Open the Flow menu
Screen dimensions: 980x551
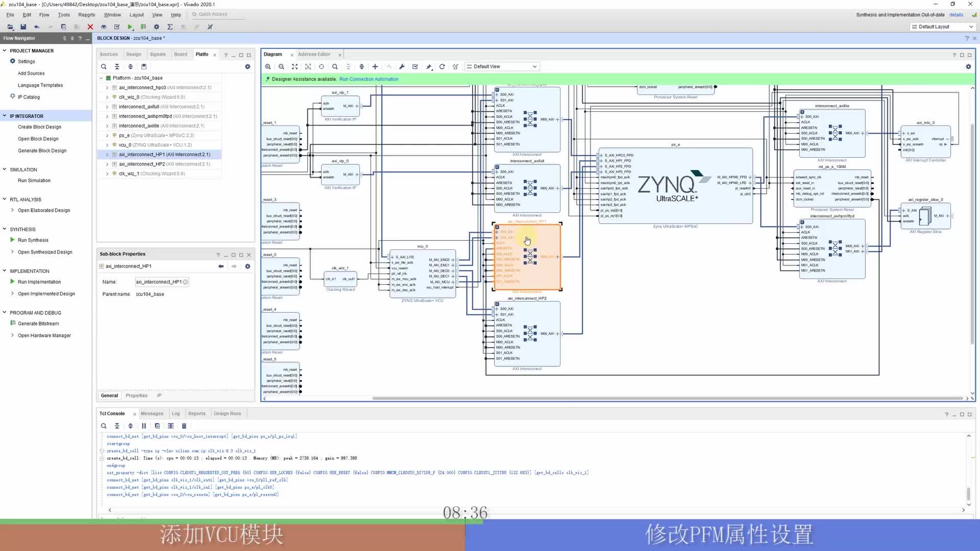pos(44,15)
